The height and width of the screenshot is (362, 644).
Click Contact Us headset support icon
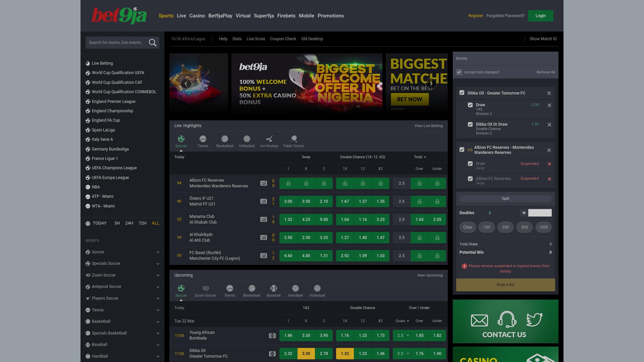tap(507, 319)
